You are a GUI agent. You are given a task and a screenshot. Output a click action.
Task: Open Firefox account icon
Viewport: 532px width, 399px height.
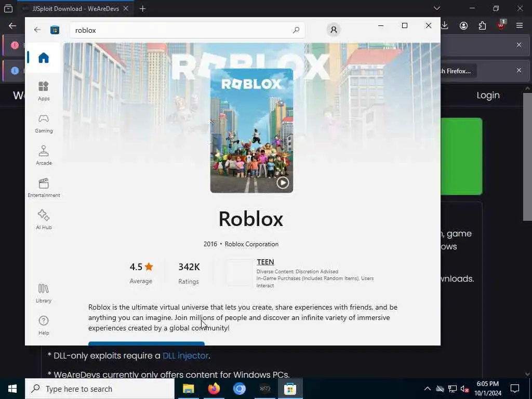click(x=463, y=26)
